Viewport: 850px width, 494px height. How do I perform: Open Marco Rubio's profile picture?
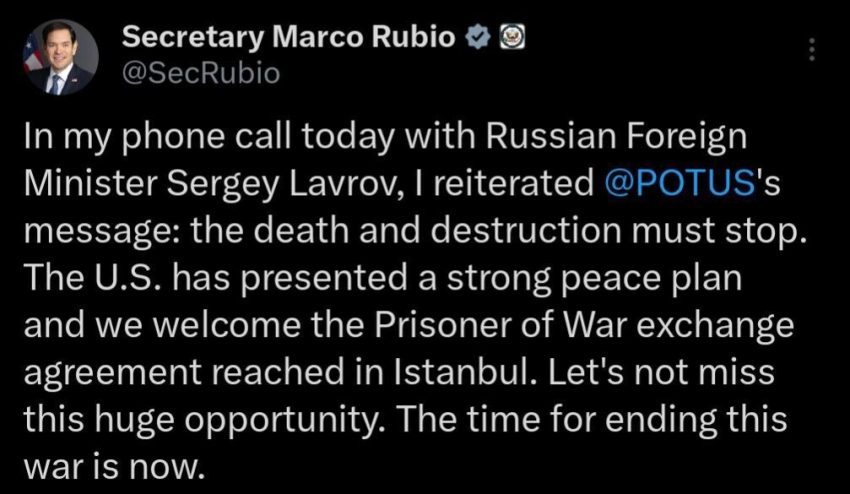tap(61, 58)
